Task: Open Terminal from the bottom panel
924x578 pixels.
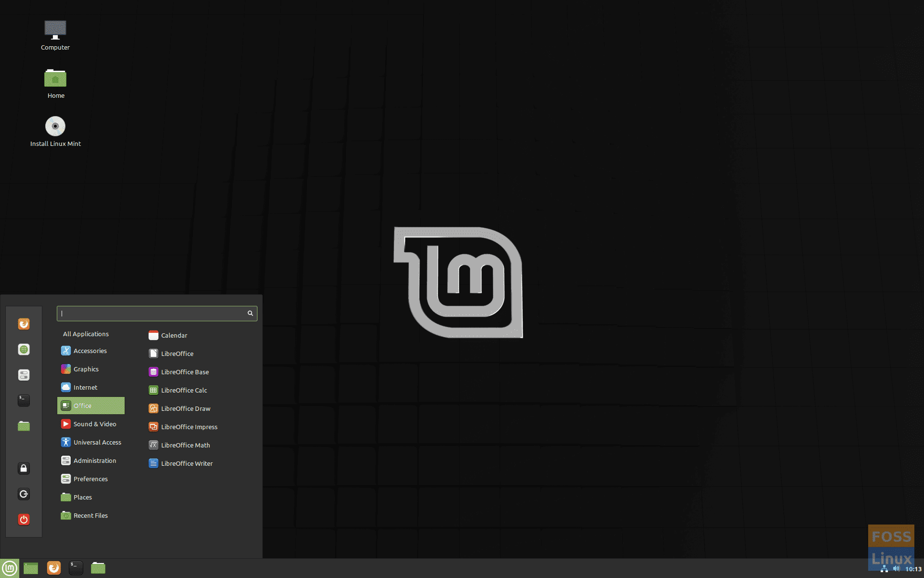Action: point(76,568)
